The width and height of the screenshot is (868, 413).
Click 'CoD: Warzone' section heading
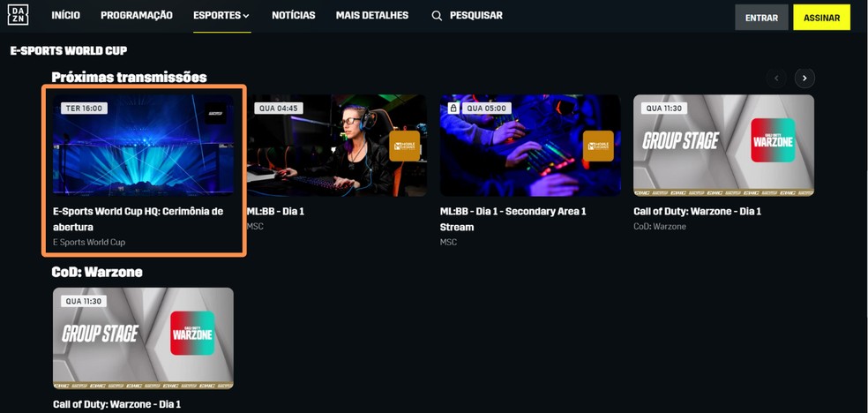[x=97, y=272]
